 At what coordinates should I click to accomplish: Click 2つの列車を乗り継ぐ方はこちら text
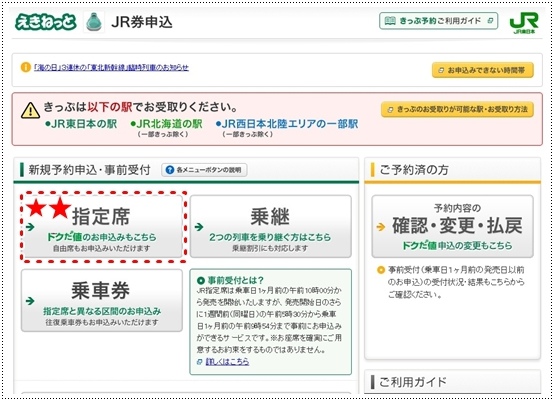[270, 237]
